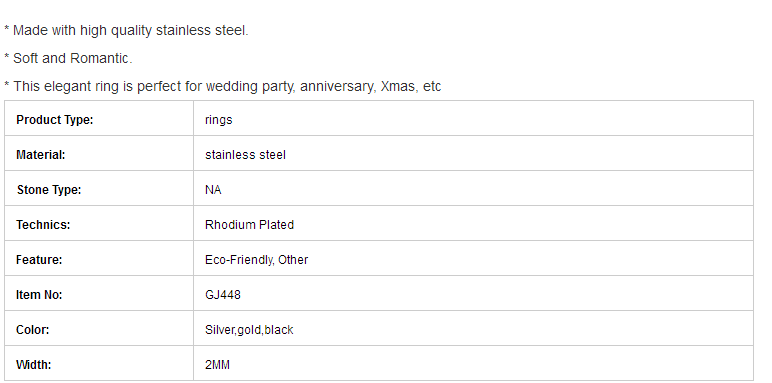The height and width of the screenshot is (383, 772).
Task: Click the 'Width:' label cell
Action: click(x=99, y=363)
